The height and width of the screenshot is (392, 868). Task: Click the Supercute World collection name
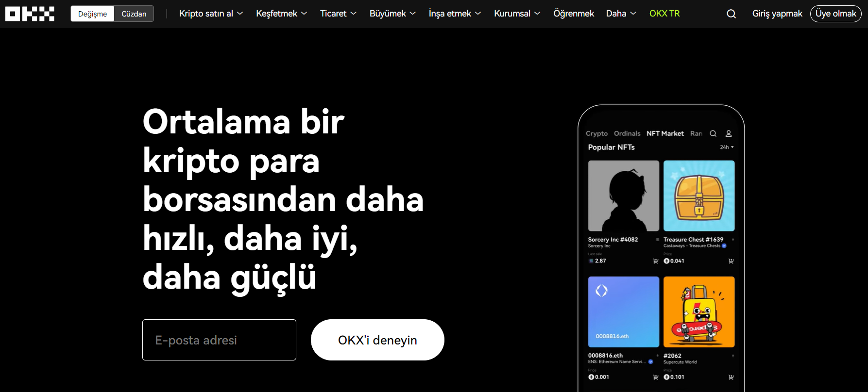[x=680, y=362]
